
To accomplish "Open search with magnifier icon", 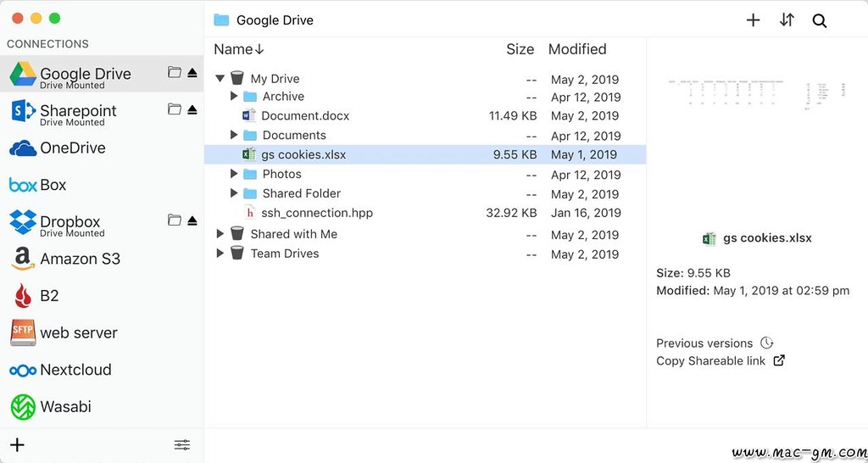I will (820, 21).
